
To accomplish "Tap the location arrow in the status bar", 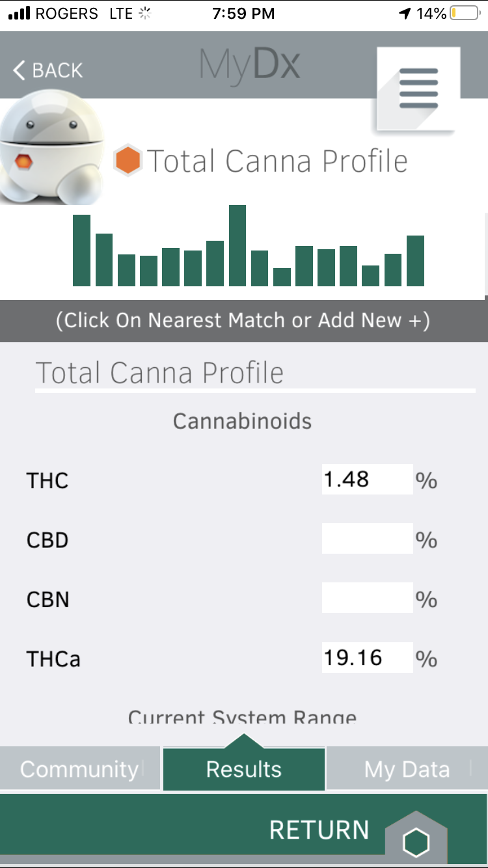I will click(x=405, y=14).
